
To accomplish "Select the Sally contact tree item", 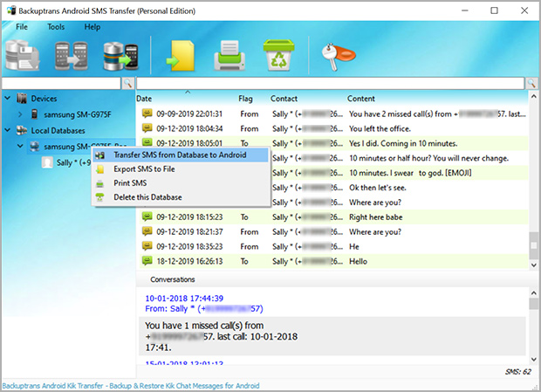I will tap(73, 162).
